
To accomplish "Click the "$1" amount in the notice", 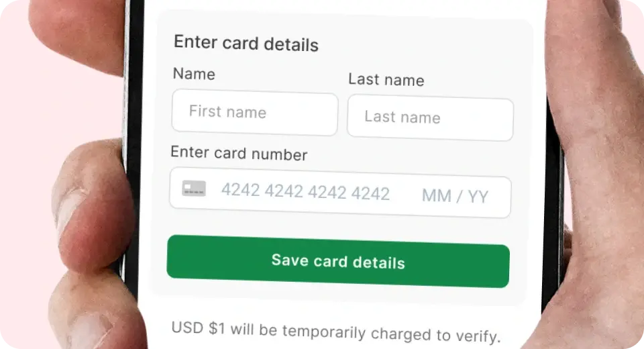I will [217, 329].
